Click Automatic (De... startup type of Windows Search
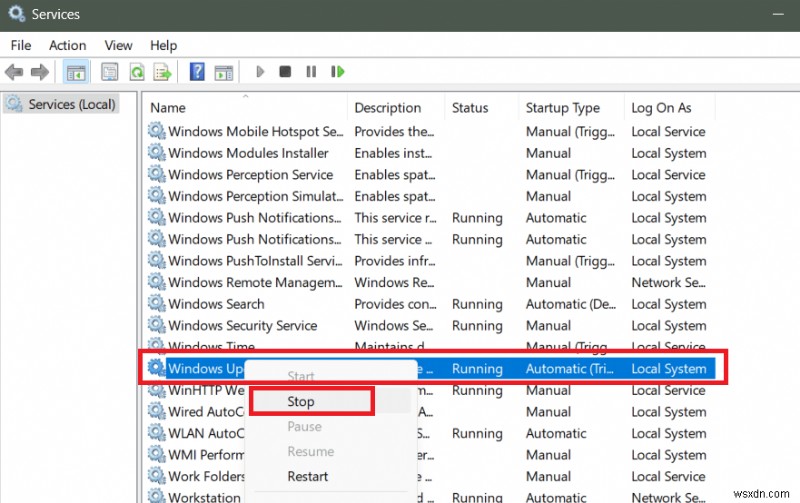Image resolution: width=800 pixels, height=503 pixels. tap(571, 304)
